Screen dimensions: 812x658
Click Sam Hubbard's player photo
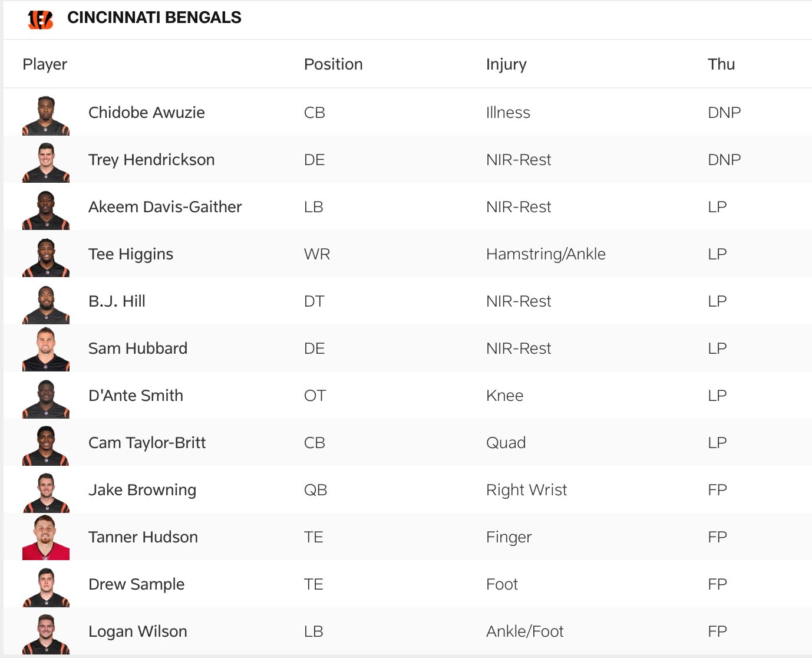tap(46, 351)
